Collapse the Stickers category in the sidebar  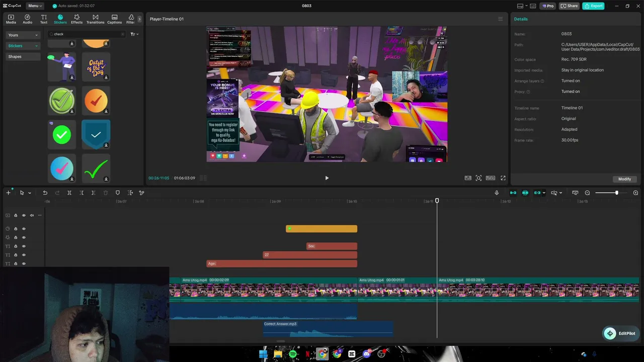coord(23,46)
